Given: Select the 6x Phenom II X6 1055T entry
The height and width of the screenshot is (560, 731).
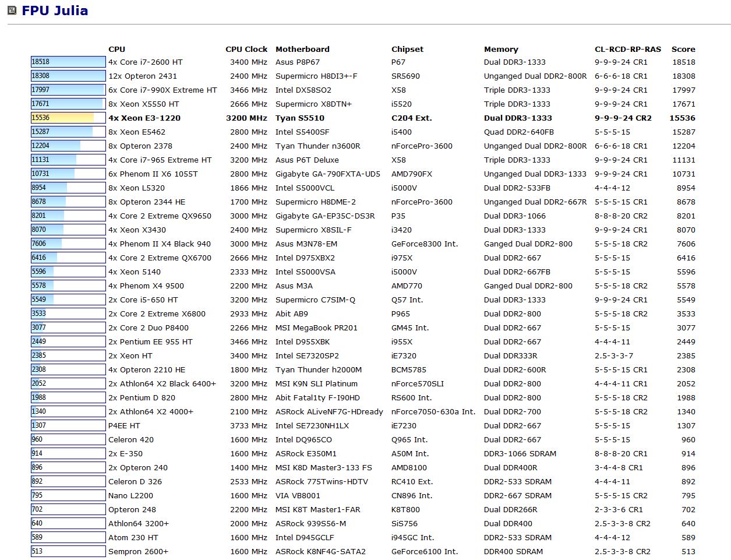Looking at the screenshot, I should (153, 174).
